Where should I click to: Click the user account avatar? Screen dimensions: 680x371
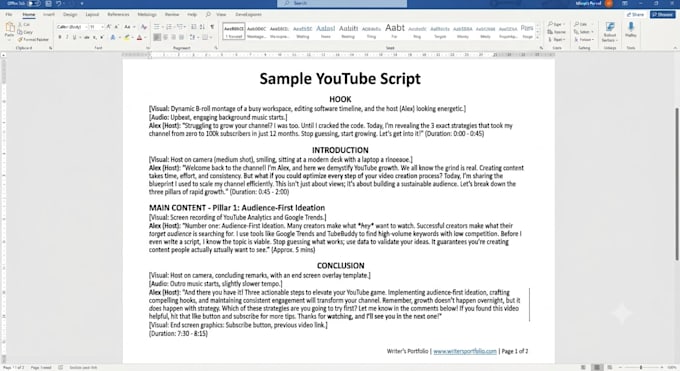point(609,3)
